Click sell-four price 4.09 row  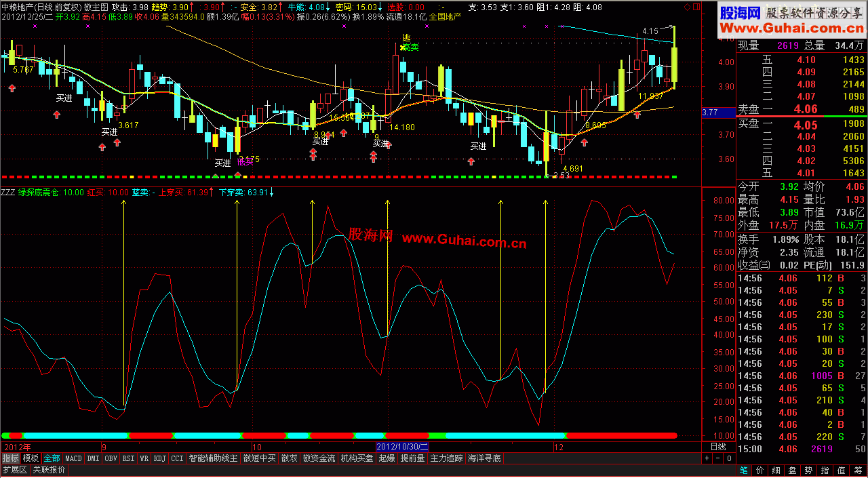click(x=802, y=72)
